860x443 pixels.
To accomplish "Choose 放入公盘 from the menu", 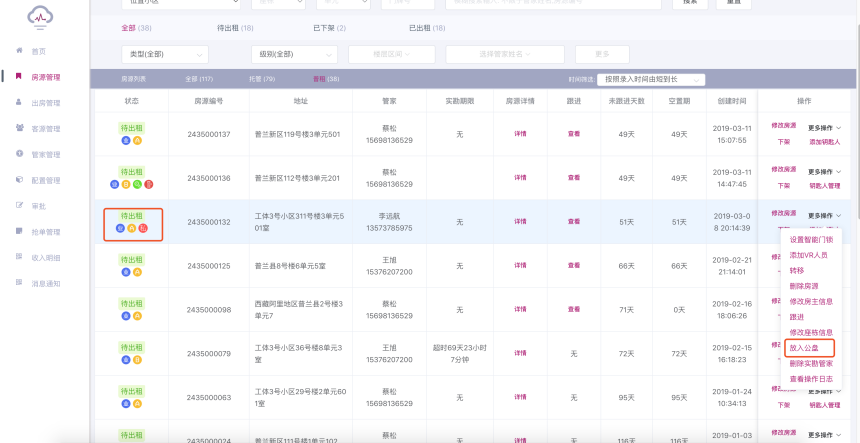I will tap(804, 348).
